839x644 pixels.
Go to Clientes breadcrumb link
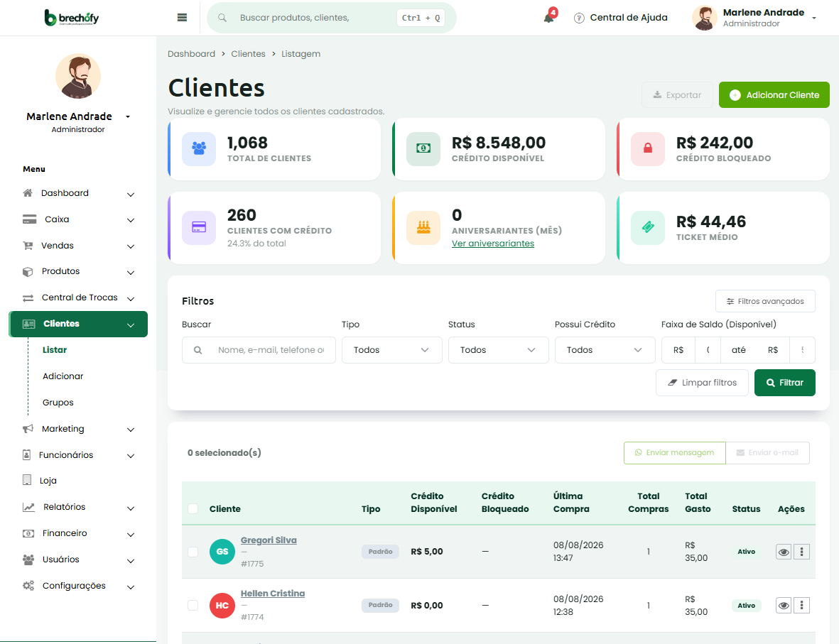pos(248,54)
